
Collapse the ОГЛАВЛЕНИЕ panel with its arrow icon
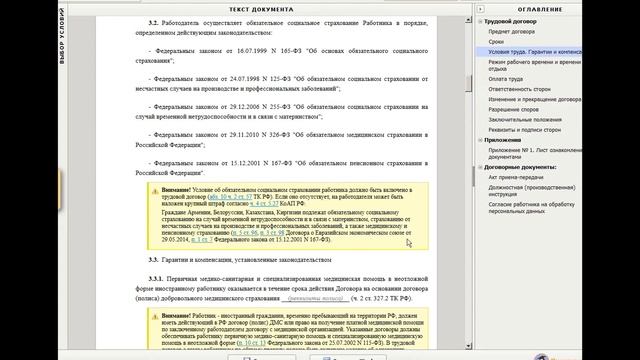tap(481, 9)
